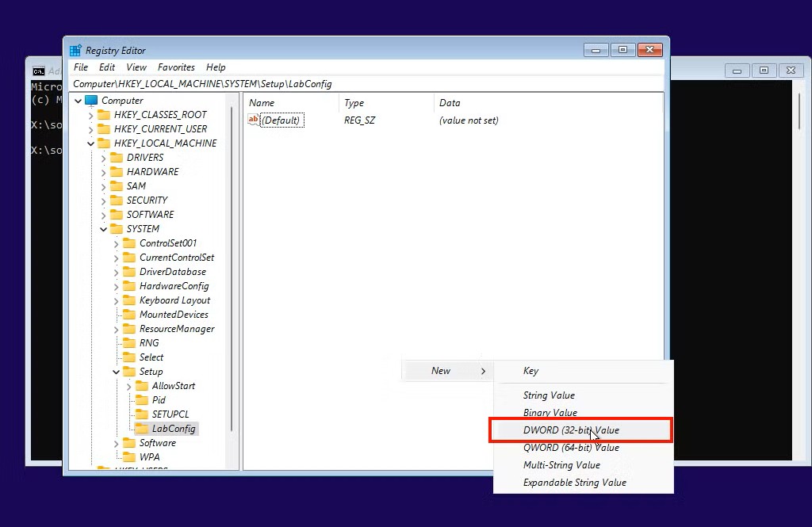
Task: Open the Edit menu
Action: (x=106, y=67)
